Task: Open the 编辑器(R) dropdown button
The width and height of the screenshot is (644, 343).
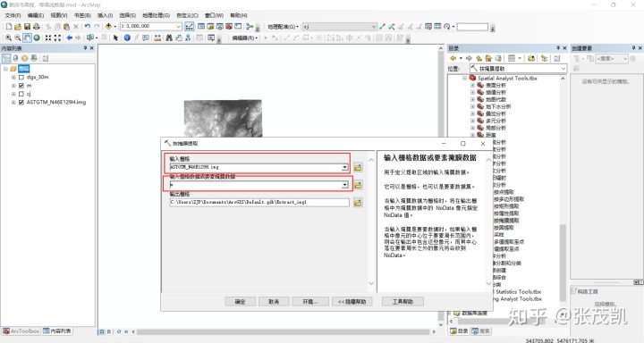Action: pyautogui.click(x=245, y=38)
